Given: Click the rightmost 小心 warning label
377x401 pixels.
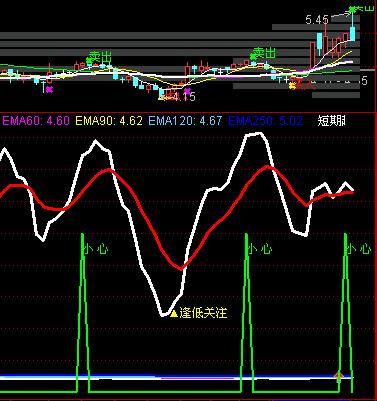Looking at the screenshot, I should point(359,249).
